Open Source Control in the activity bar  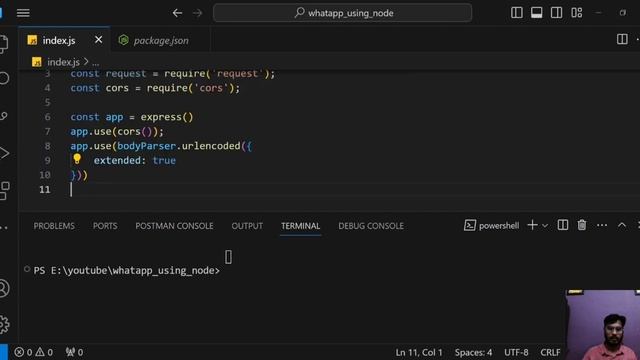click(x=4, y=116)
